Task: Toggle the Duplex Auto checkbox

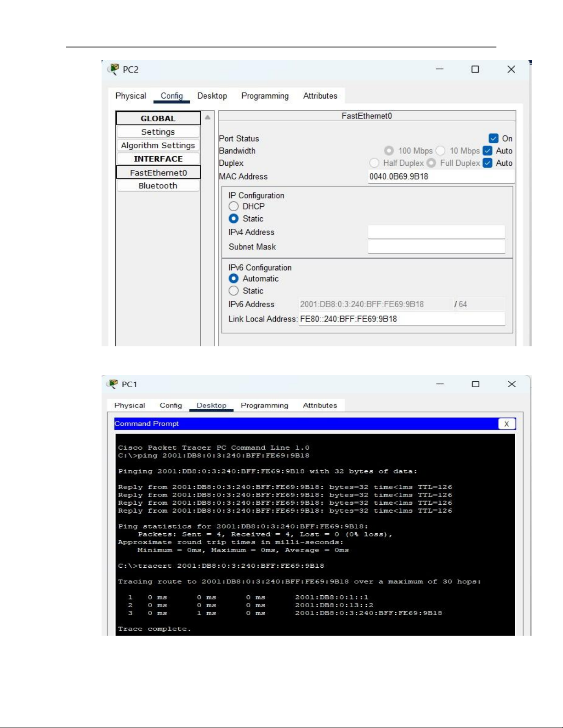Action: coord(488,163)
